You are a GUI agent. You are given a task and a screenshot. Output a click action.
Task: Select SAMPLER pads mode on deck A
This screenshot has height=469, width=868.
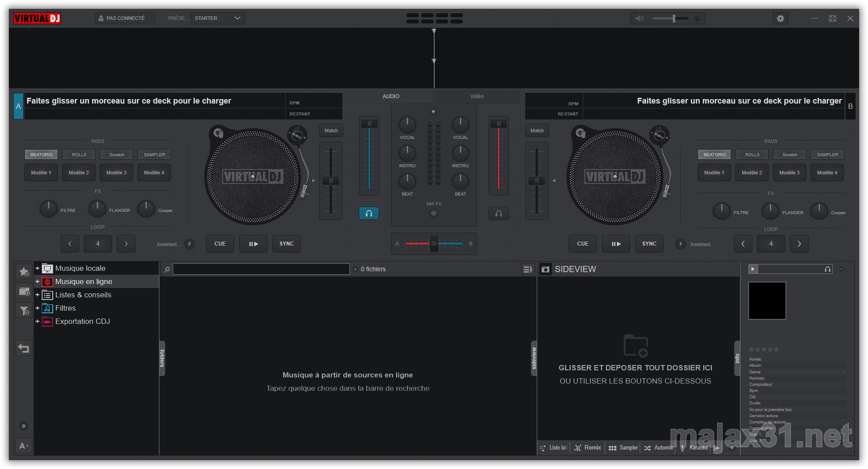[155, 154]
